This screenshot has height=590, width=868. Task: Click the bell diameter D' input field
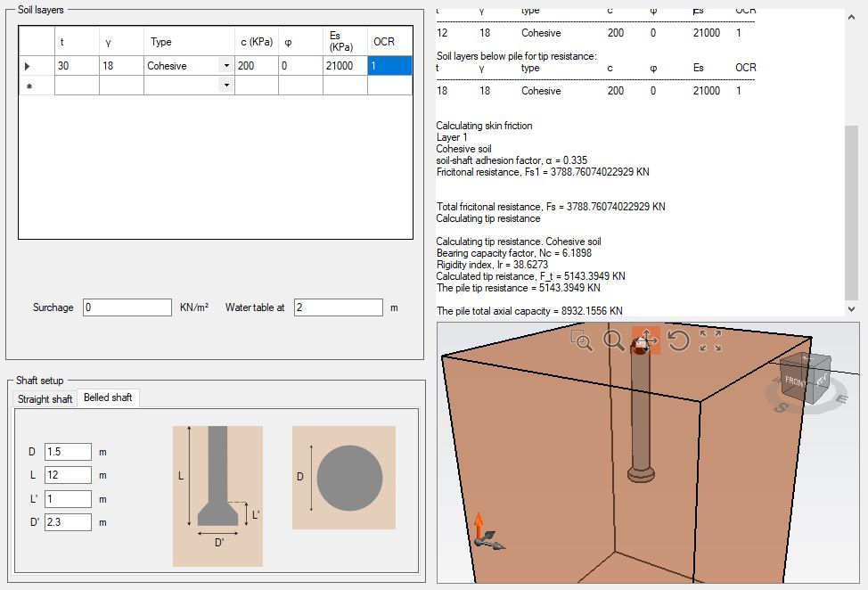pyautogui.click(x=68, y=522)
